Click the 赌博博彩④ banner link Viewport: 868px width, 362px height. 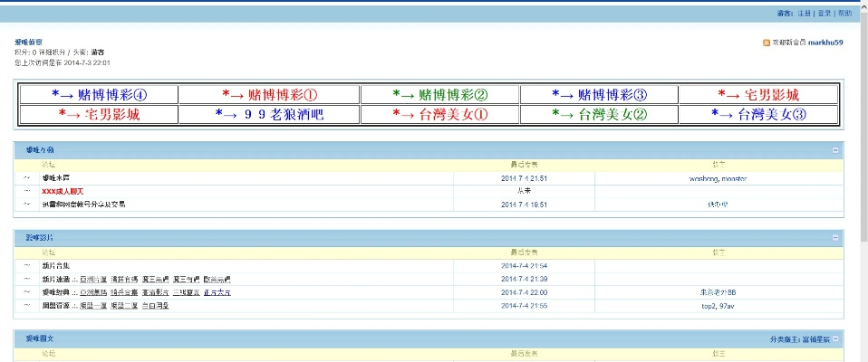point(100,95)
